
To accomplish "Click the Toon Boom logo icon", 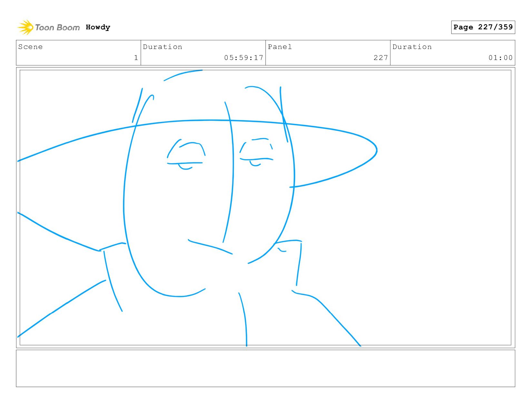I will point(25,27).
